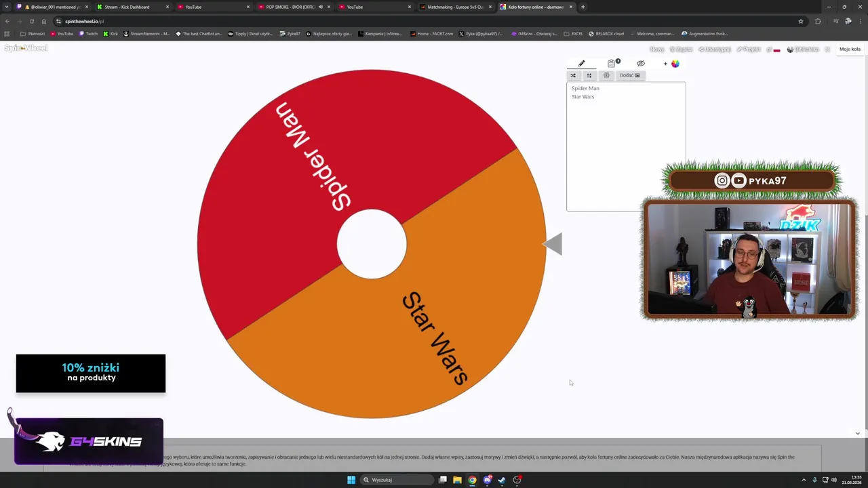Image resolution: width=868 pixels, height=488 pixels.
Task: Open Chrome from the taskbar
Action: click(x=472, y=480)
